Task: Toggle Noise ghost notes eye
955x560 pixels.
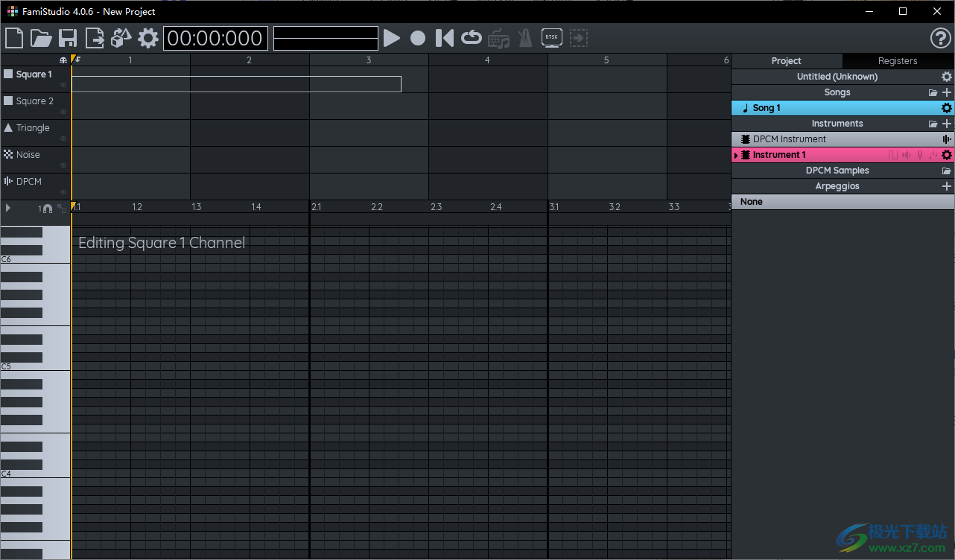Action: click(x=63, y=165)
